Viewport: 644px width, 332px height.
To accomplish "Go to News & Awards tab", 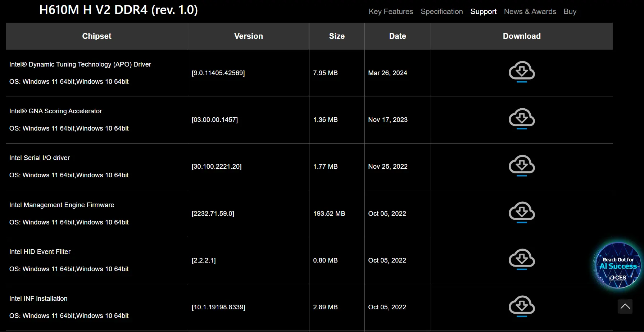I will click(x=530, y=12).
